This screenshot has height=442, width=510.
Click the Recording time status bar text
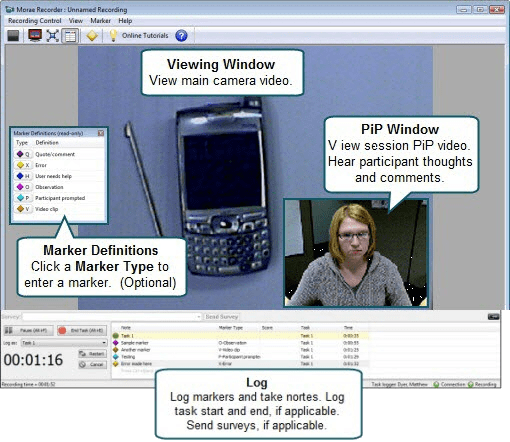28,384
